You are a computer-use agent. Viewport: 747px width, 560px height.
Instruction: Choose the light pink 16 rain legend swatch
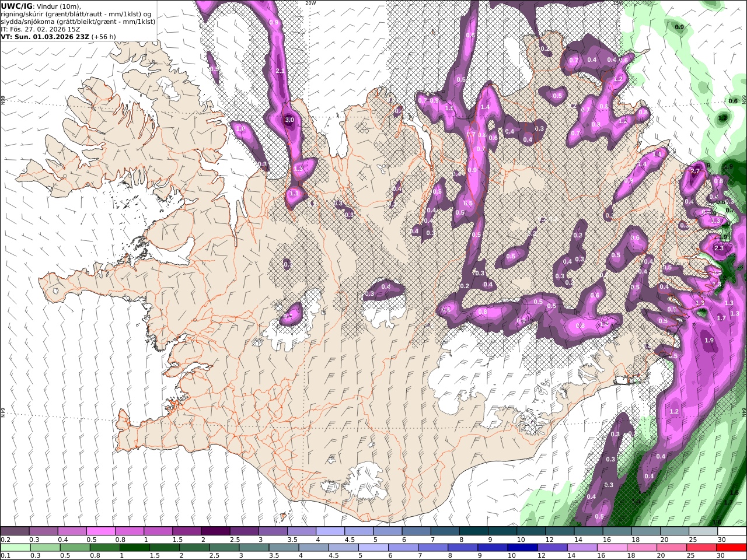pyautogui.click(x=611, y=548)
